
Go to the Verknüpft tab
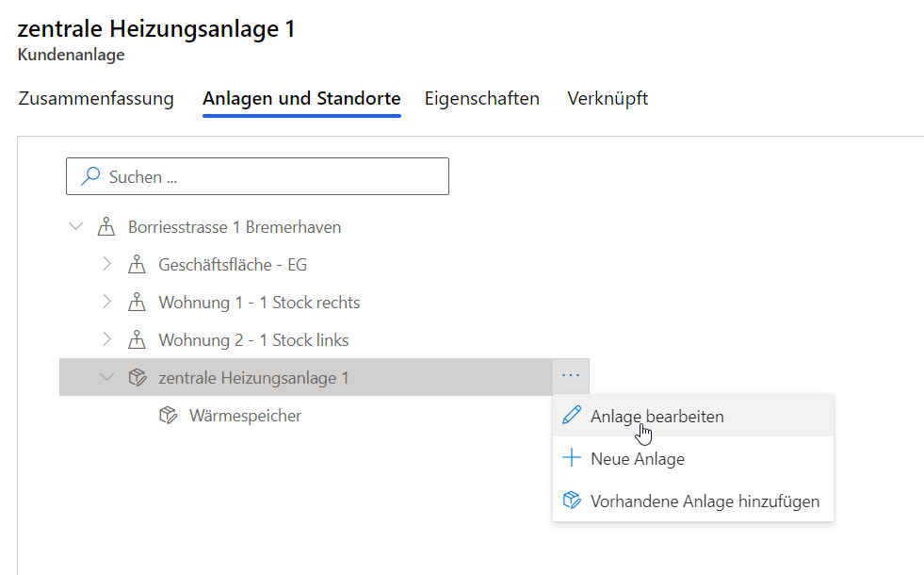(x=608, y=99)
